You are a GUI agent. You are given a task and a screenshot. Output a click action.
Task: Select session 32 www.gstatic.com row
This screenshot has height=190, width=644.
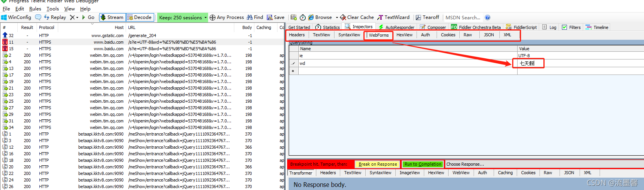pyautogui.click(x=142, y=36)
